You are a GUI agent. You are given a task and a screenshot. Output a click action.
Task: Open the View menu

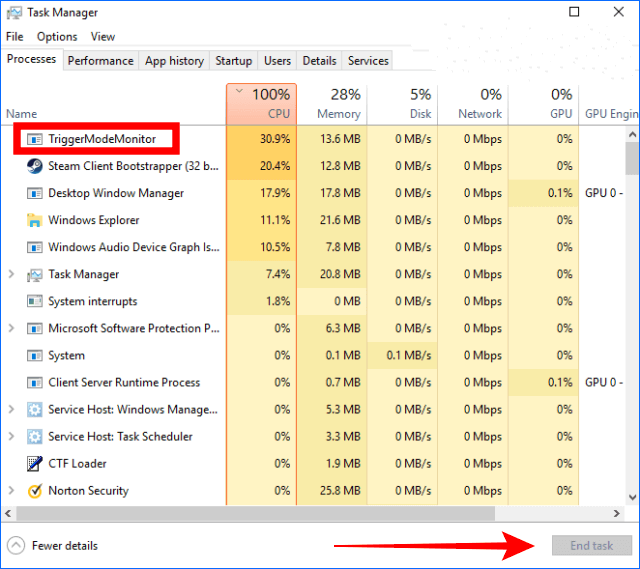coord(103,37)
